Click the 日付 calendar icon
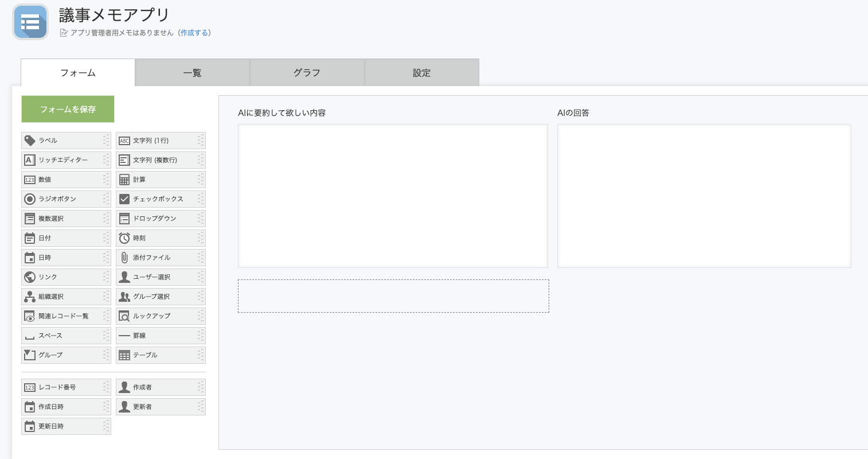The image size is (868, 459). [x=30, y=238]
